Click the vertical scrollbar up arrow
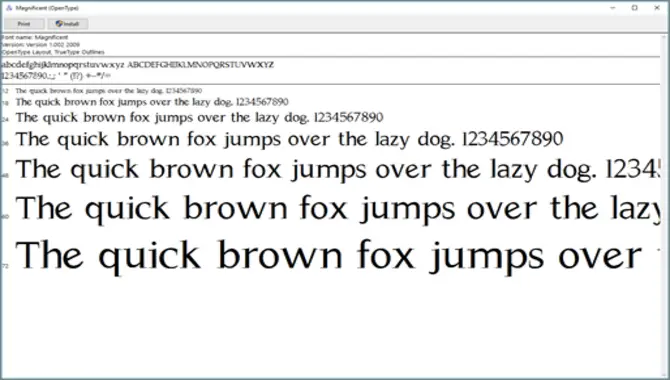 pyautogui.click(x=664, y=38)
